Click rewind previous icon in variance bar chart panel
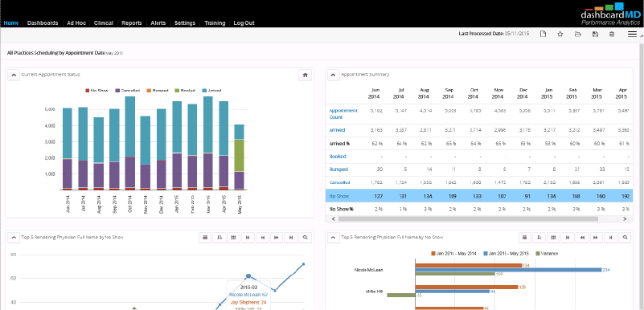Viewport: 644px width, 310px height. (582, 238)
